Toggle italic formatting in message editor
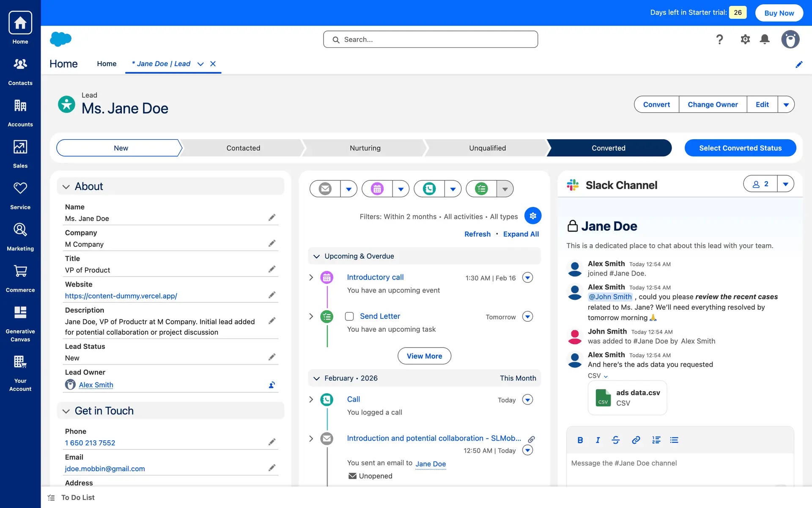This screenshot has height=508, width=812. tap(598, 440)
